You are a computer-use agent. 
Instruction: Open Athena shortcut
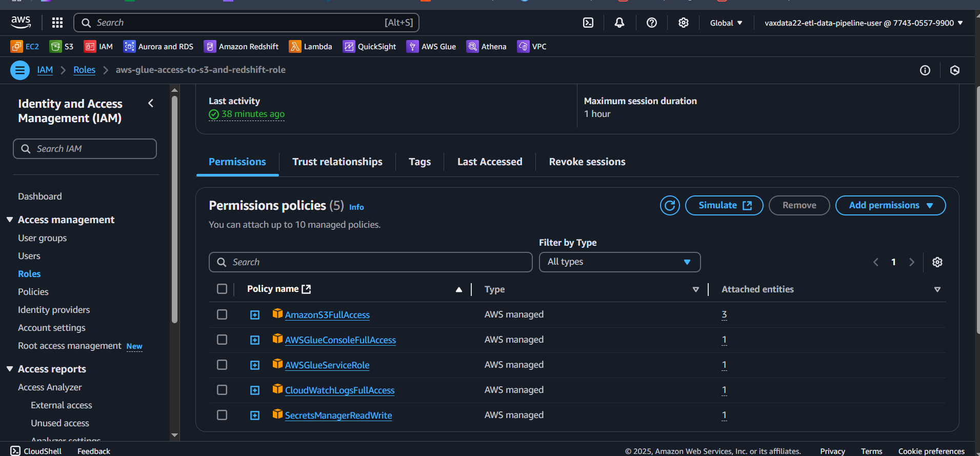pyautogui.click(x=486, y=47)
